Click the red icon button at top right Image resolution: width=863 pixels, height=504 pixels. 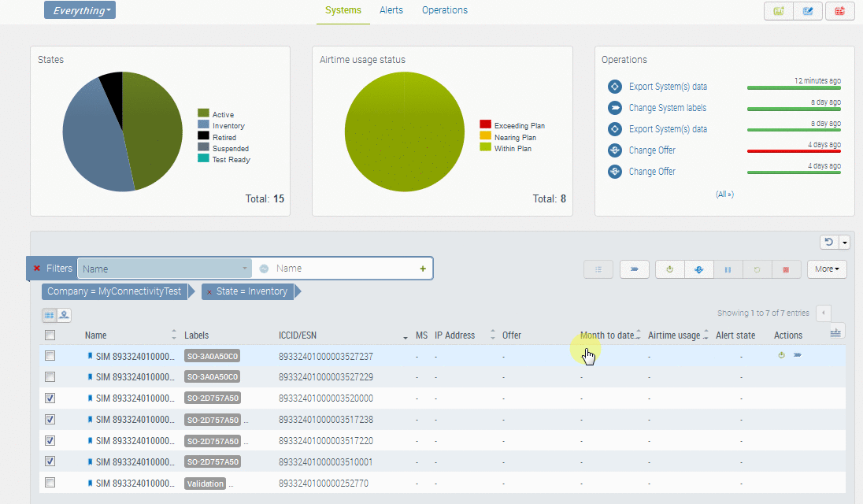pyautogui.click(x=839, y=11)
